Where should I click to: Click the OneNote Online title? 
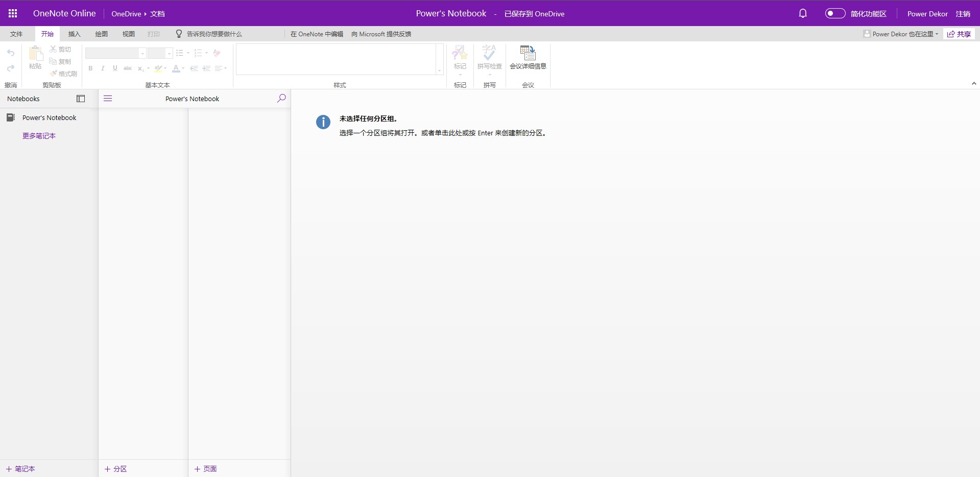64,13
